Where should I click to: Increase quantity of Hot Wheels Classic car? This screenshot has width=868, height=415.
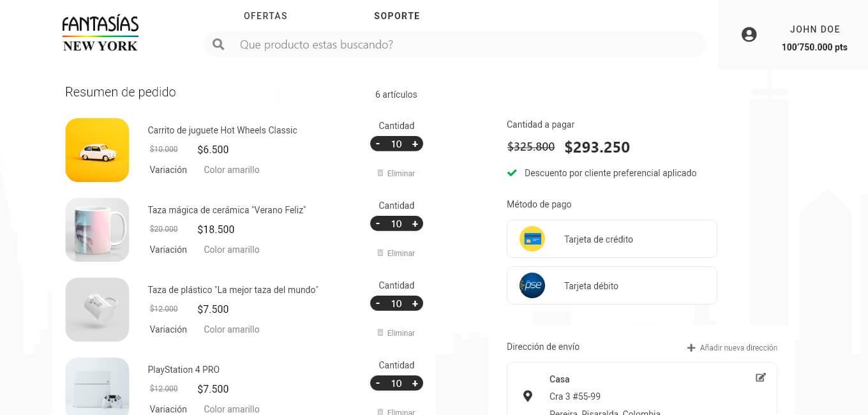pos(415,144)
